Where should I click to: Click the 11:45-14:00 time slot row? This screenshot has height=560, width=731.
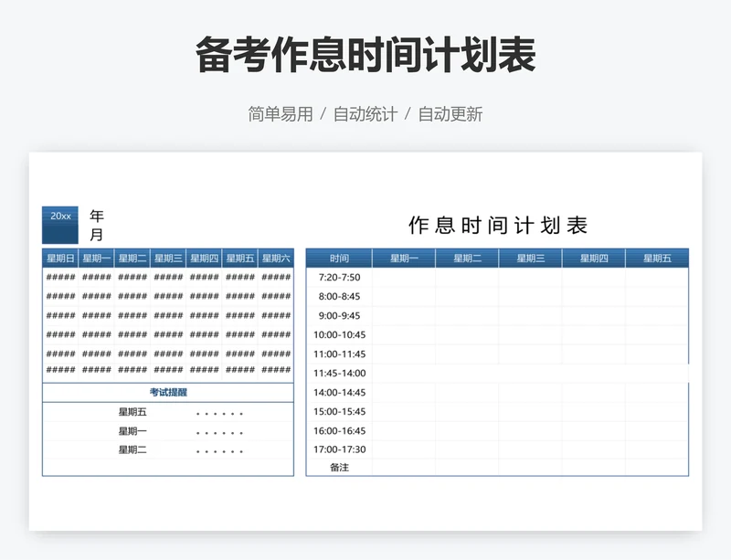click(x=339, y=373)
